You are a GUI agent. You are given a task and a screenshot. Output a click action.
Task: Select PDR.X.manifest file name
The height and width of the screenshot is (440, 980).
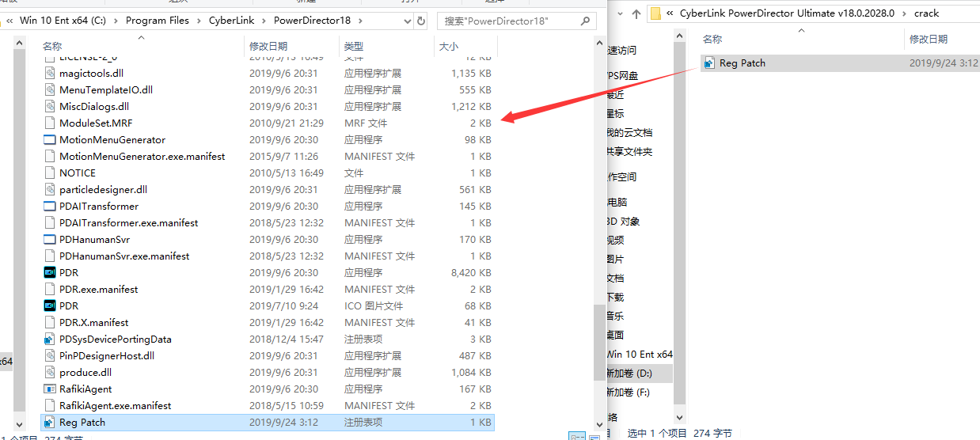point(94,322)
